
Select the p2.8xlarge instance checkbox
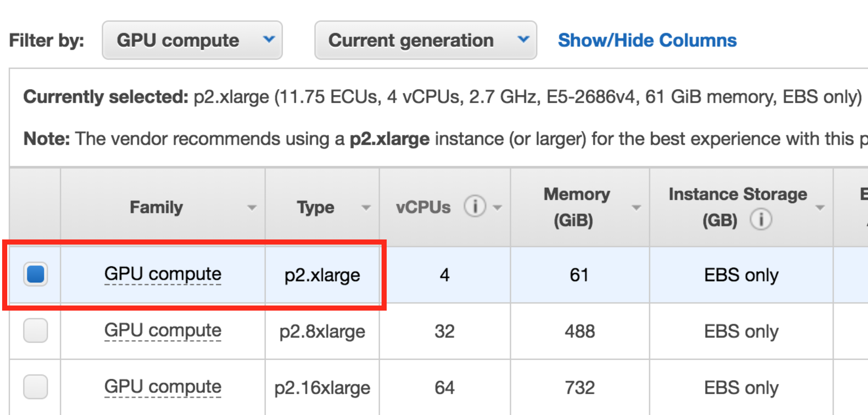point(35,331)
